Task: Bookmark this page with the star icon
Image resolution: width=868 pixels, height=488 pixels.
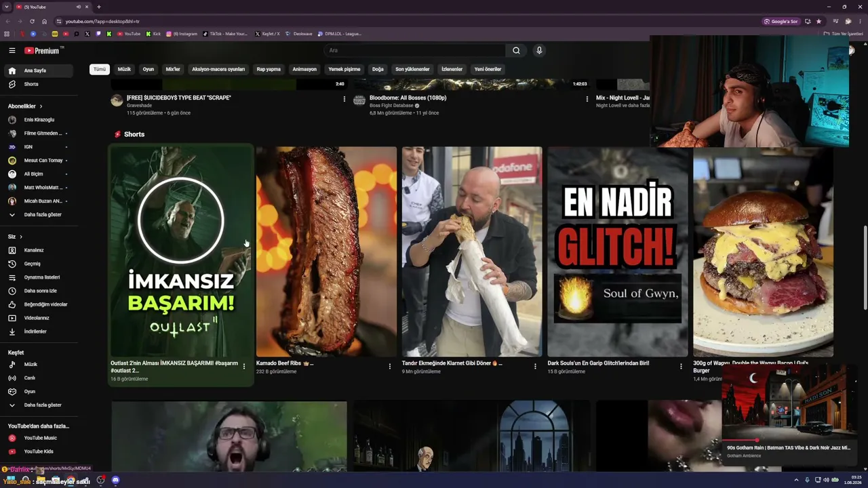Action: (818, 21)
